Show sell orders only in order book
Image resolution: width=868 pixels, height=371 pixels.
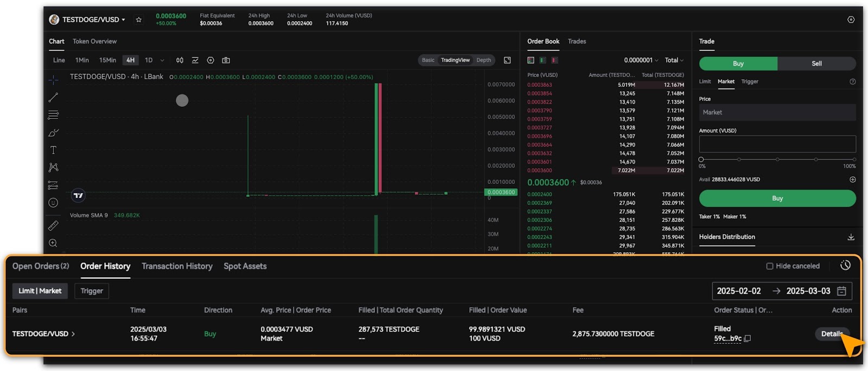pos(554,60)
